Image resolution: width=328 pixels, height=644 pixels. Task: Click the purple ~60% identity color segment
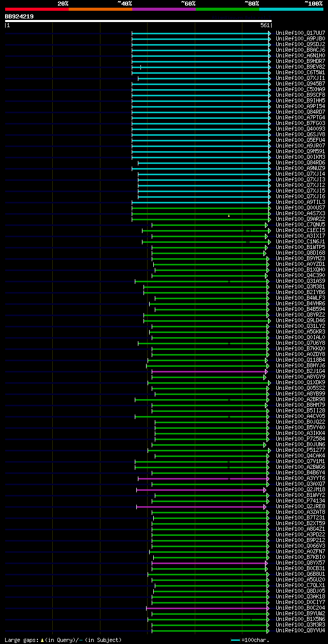tap(163, 9)
